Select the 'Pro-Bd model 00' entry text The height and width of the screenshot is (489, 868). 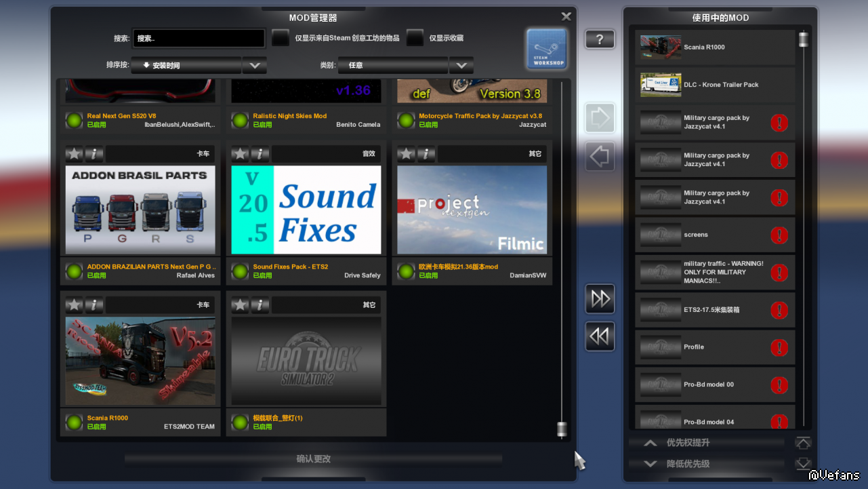click(709, 385)
